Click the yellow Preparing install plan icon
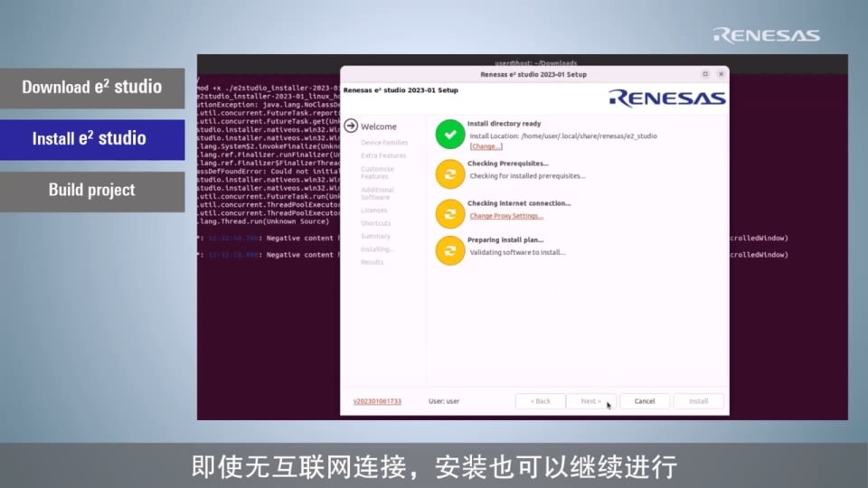Screen dimensions: 868x488 [449, 250]
